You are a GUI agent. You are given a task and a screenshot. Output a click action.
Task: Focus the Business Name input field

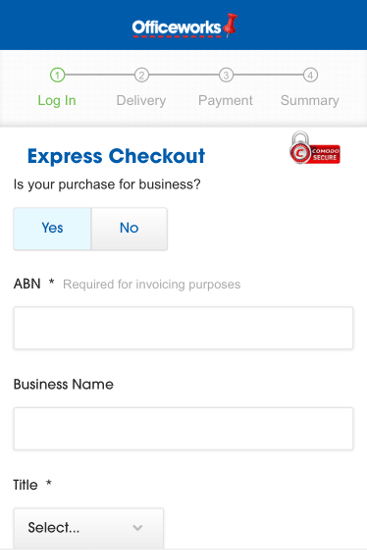pyautogui.click(x=184, y=429)
